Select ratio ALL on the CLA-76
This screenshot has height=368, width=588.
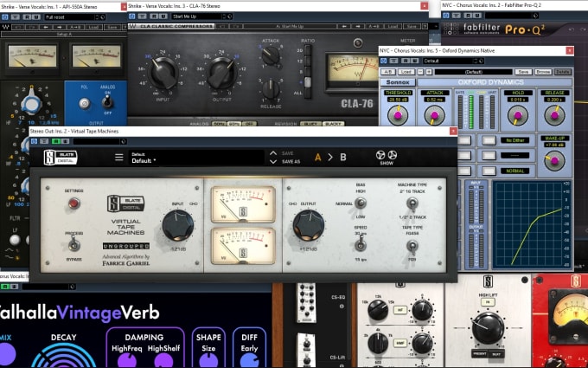tap(308, 93)
